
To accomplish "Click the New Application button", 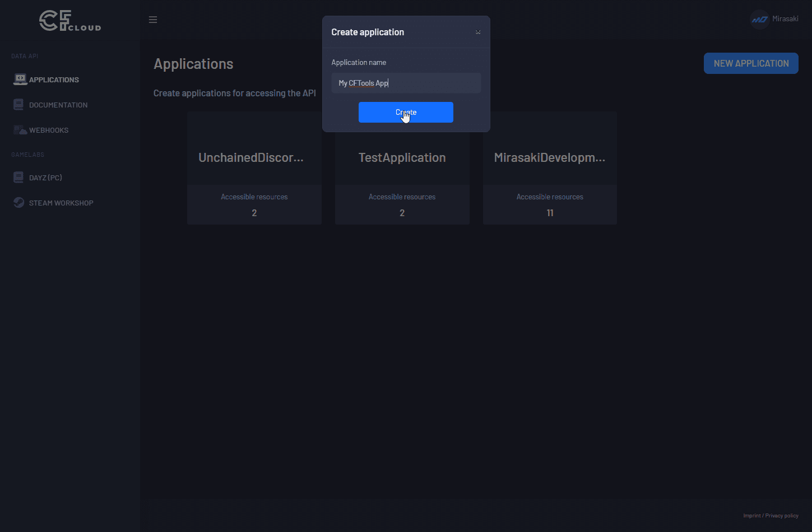I will click(x=751, y=63).
